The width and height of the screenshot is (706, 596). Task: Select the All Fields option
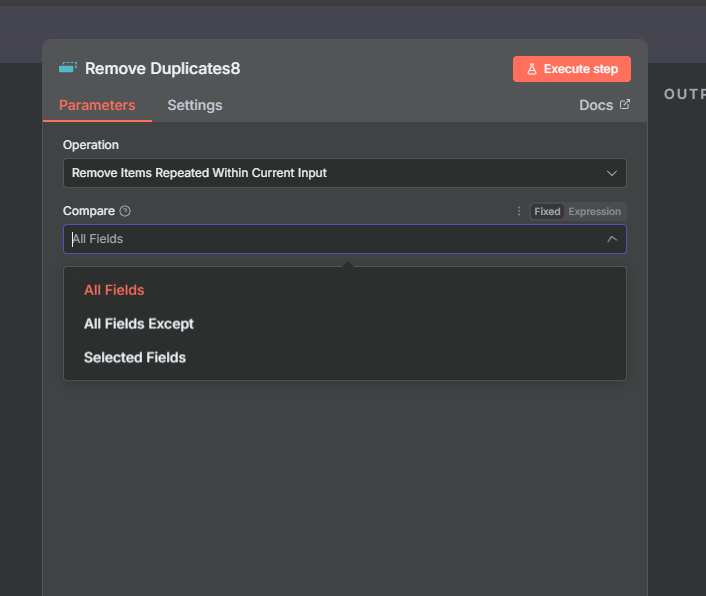(x=114, y=290)
